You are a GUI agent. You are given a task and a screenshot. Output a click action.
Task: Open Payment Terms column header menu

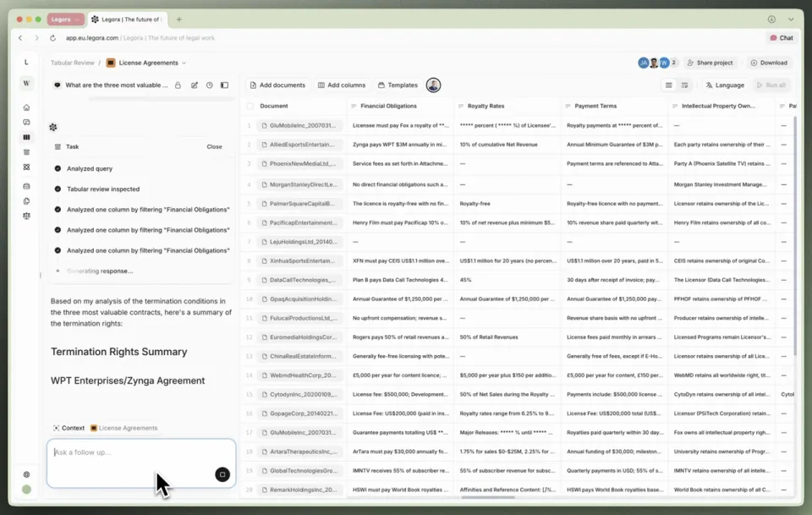pyautogui.click(x=568, y=106)
